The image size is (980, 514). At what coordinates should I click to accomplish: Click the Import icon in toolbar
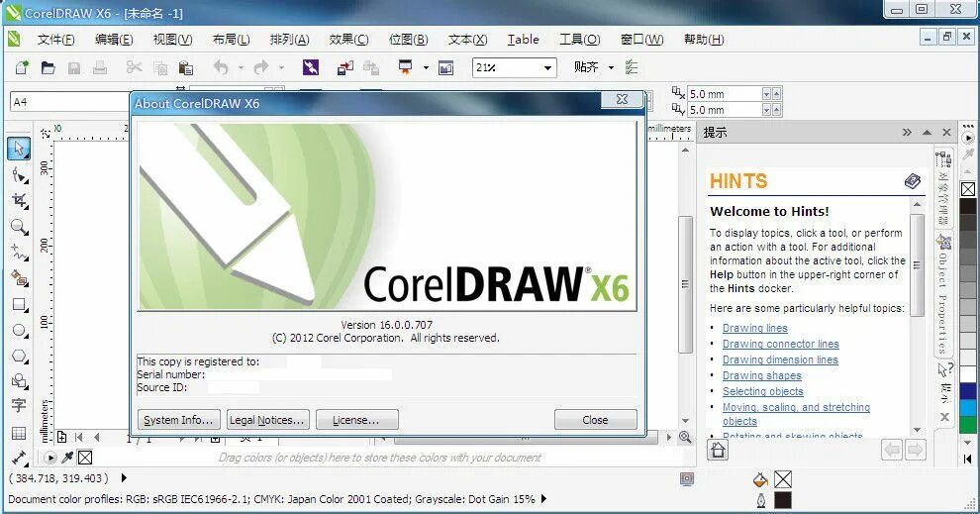click(345, 67)
